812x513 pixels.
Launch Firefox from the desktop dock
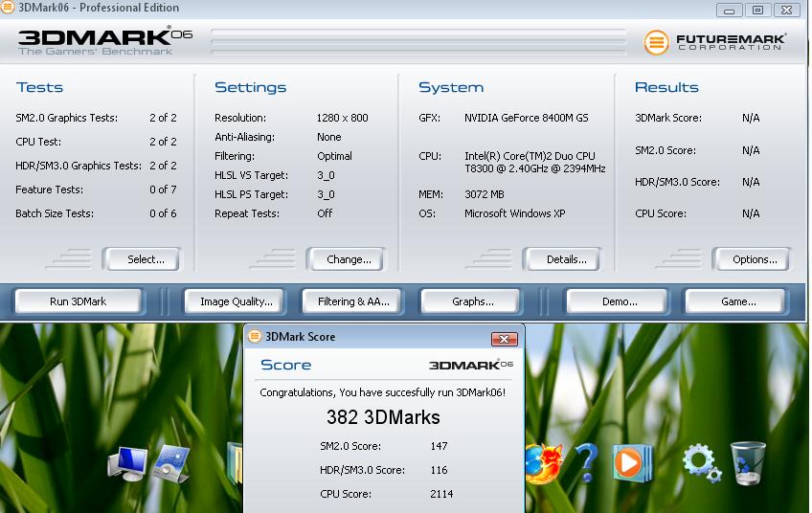coord(543,463)
